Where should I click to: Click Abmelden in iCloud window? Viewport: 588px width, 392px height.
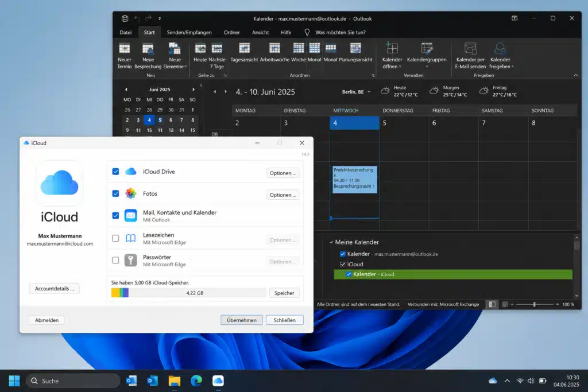pyautogui.click(x=47, y=320)
